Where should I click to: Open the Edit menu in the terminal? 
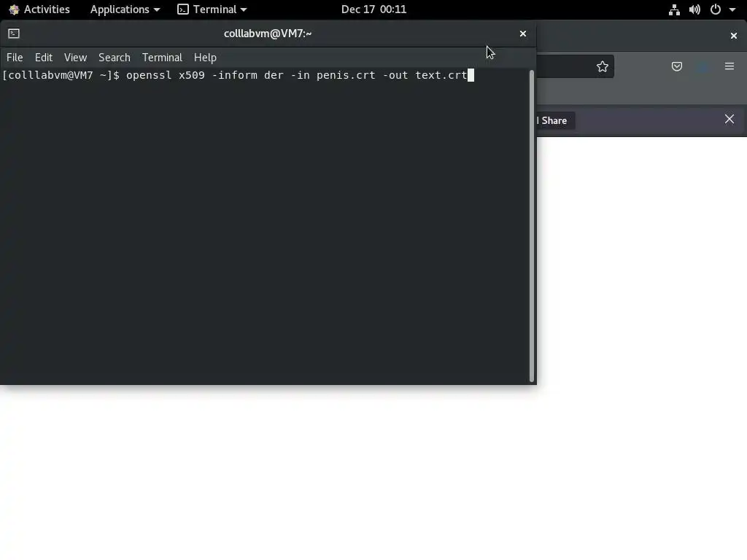point(43,58)
